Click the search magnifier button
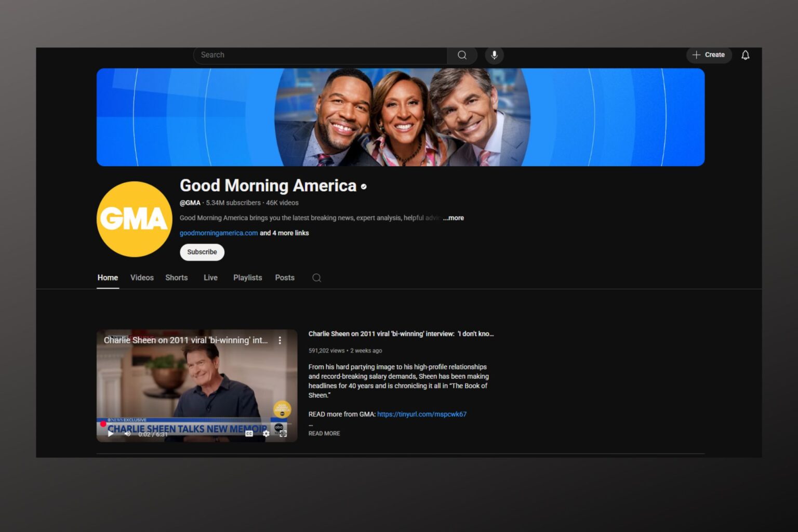798x532 pixels. click(x=462, y=55)
